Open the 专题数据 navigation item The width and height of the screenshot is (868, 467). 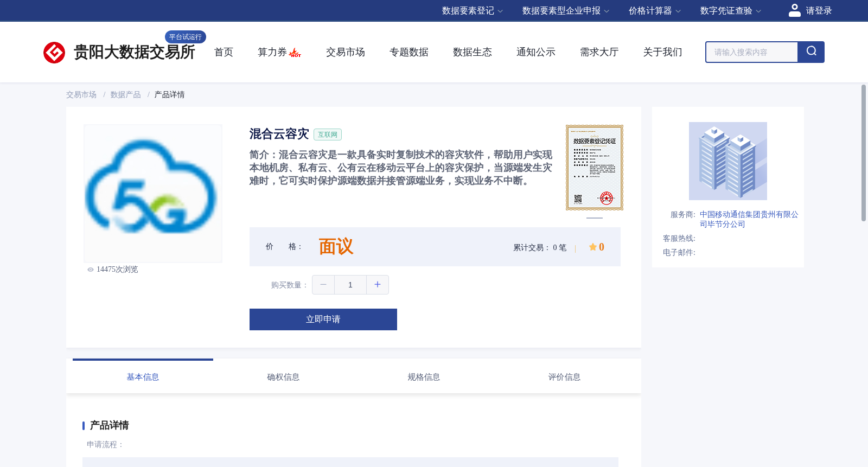coord(409,52)
